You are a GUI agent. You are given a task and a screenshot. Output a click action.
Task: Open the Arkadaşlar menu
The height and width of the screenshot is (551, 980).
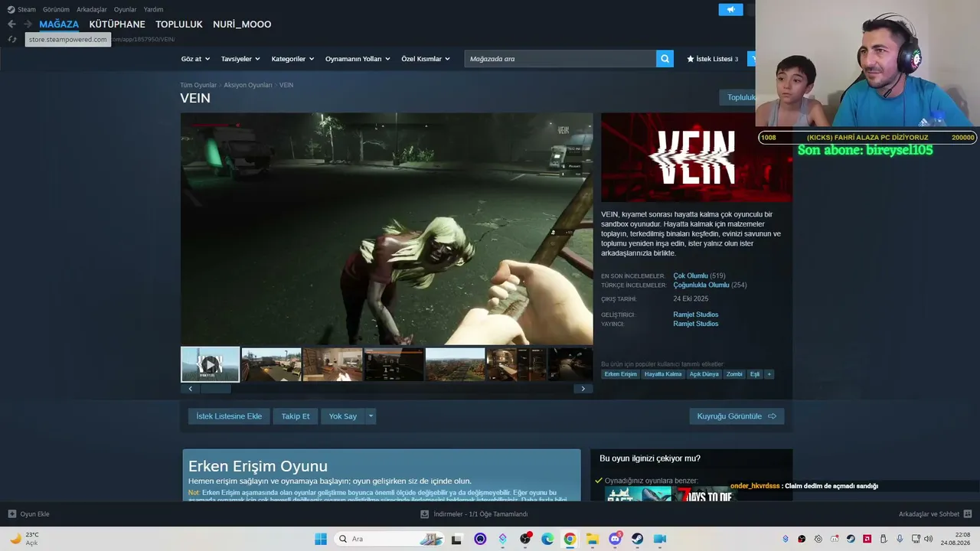(x=92, y=10)
